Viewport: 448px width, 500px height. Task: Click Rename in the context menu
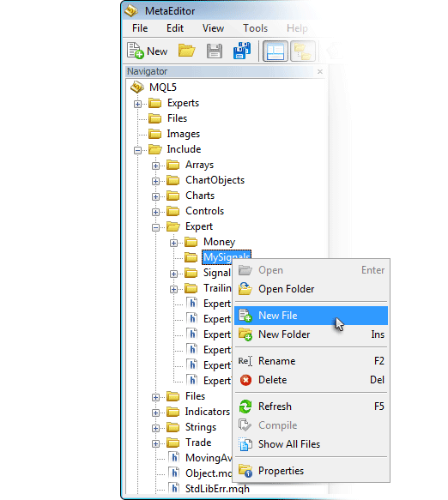tap(311, 361)
